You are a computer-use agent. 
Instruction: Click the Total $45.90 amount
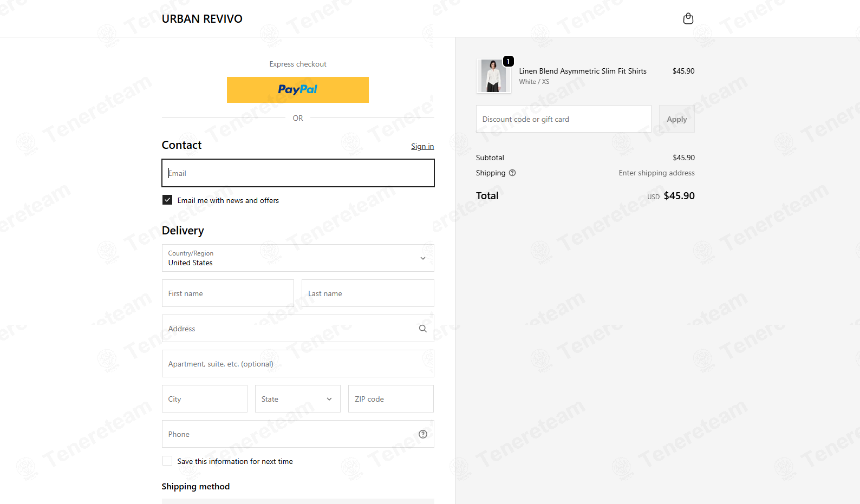[x=679, y=196]
